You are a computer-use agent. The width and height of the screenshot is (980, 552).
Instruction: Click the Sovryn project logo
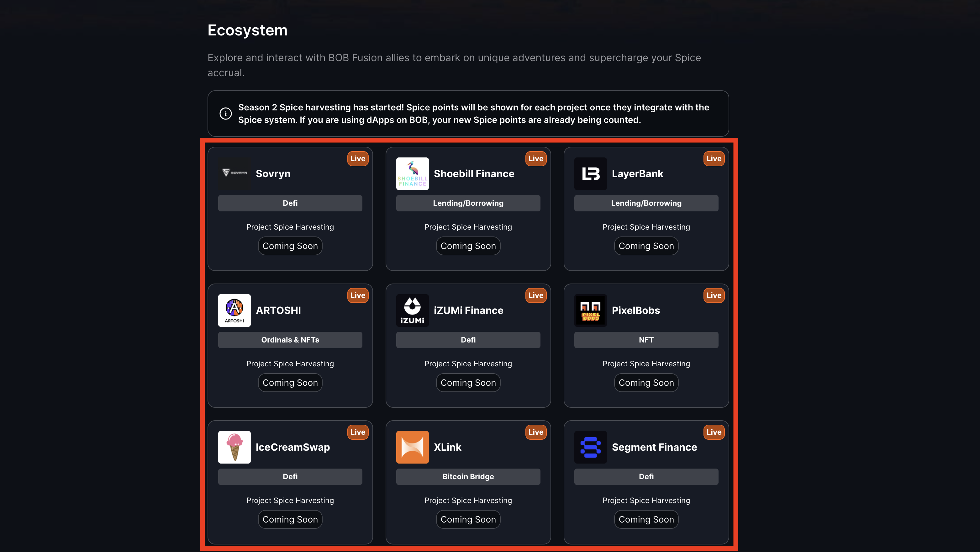(234, 173)
